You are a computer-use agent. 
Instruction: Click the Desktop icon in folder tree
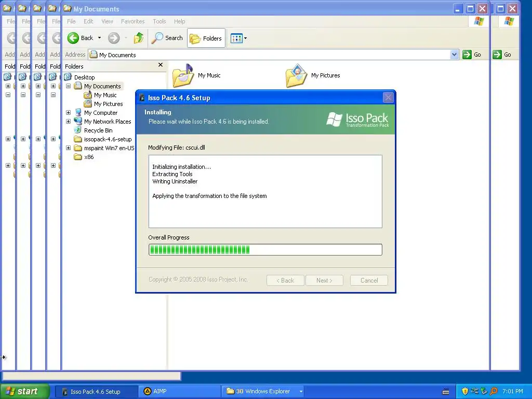pyautogui.click(x=68, y=77)
